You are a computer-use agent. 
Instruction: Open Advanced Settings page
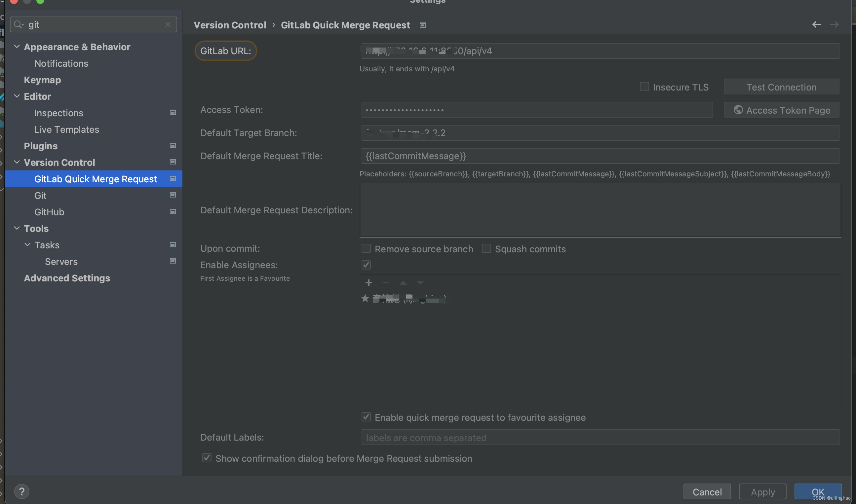(67, 278)
